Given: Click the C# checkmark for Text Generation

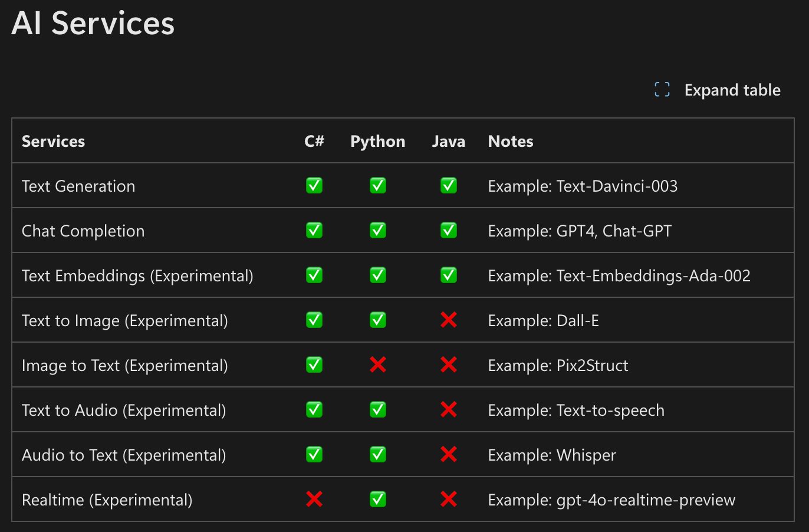Looking at the screenshot, I should pos(314,186).
